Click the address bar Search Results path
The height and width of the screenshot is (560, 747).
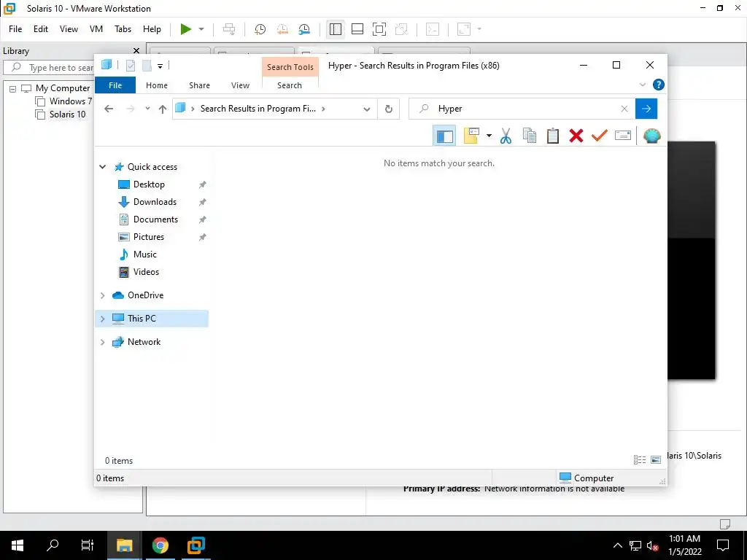[258, 109]
